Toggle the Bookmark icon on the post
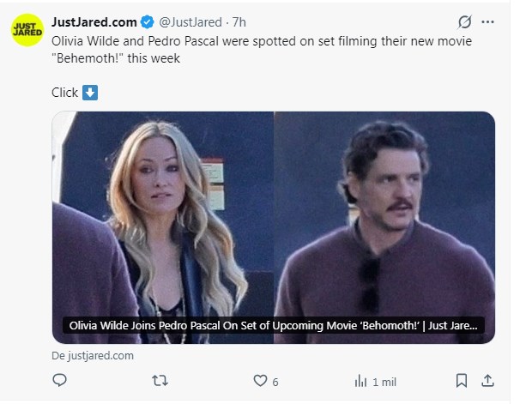This screenshot has width=532, height=404. (x=462, y=380)
